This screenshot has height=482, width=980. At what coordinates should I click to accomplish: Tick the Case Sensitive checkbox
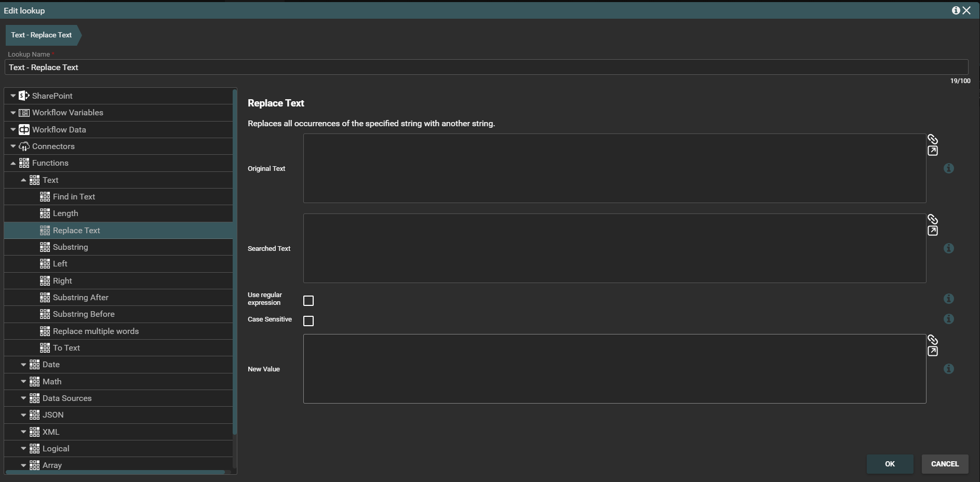pos(308,321)
